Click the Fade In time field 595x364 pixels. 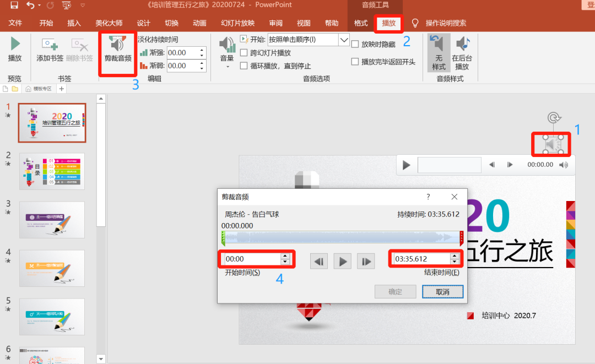tap(182, 53)
